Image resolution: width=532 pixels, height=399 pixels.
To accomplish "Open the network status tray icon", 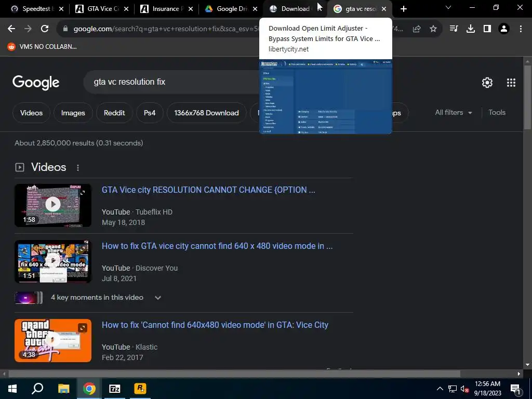I will [x=453, y=389].
